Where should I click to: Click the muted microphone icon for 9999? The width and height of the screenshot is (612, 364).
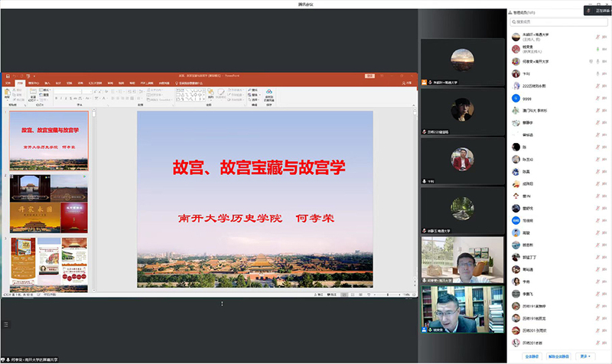point(596,99)
